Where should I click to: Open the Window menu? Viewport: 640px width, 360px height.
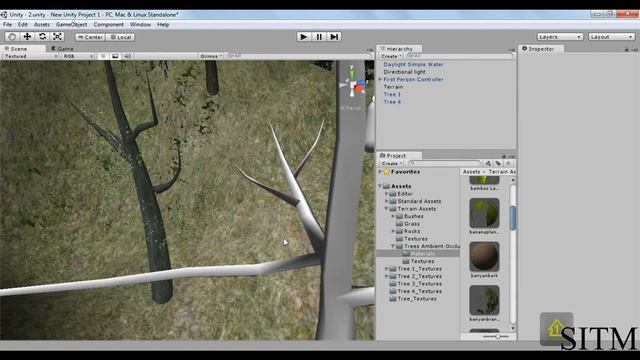140,24
